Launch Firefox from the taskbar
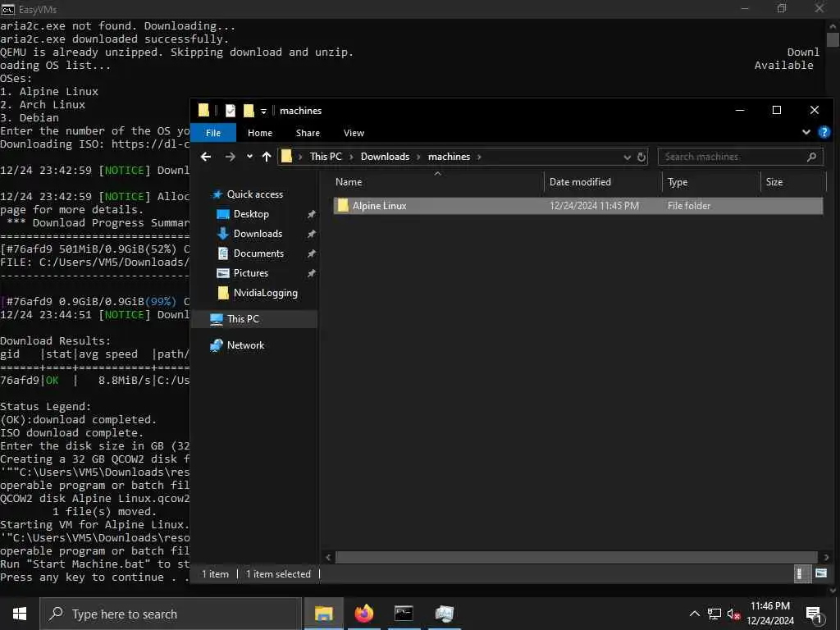Image resolution: width=840 pixels, height=630 pixels. point(363,614)
